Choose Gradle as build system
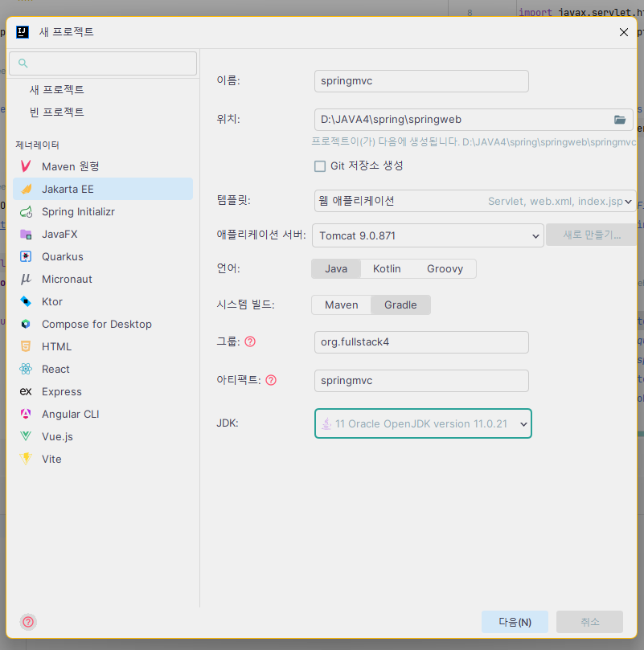644x650 pixels. click(x=400, y=305)
